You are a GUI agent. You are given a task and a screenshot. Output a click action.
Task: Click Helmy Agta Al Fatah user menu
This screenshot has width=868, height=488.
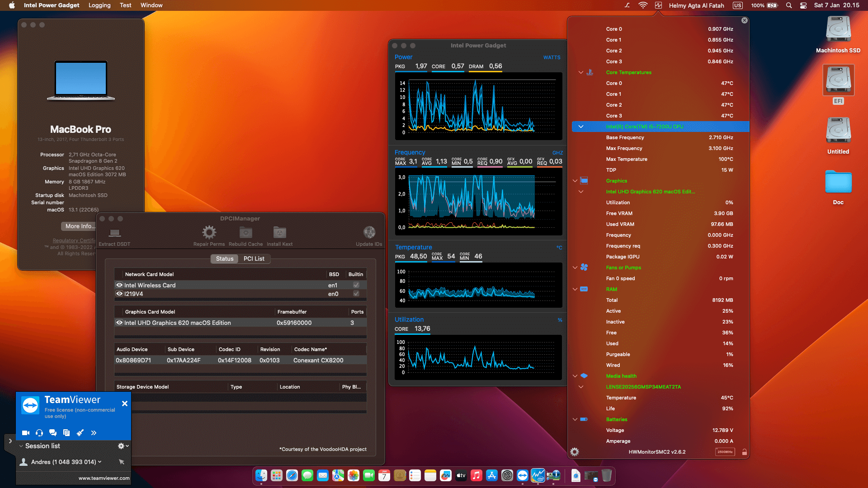click(x=697, y=5)
